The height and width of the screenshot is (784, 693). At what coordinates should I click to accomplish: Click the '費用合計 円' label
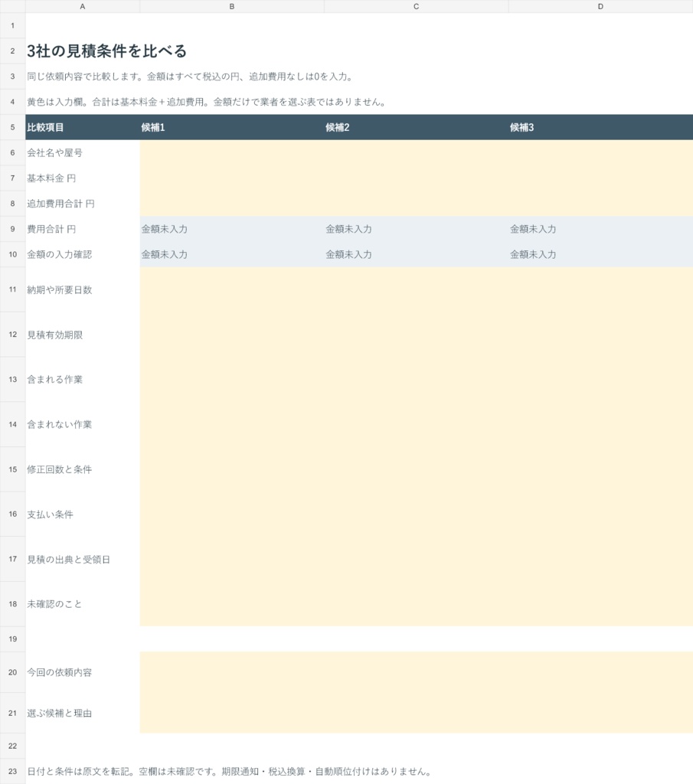click(x=51, y=229)
